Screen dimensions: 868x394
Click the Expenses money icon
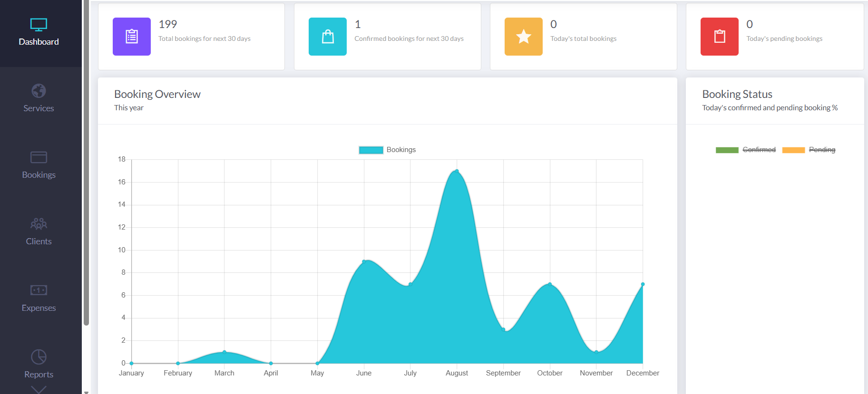39,290
